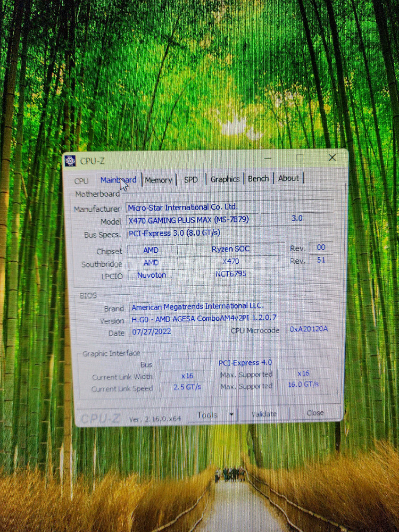Close the CPU-Z window with X
399x532 pixels.
332,157
